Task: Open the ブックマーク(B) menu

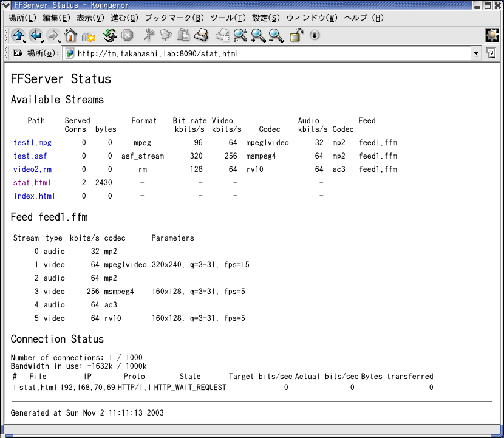Action: tap(175, 18)
